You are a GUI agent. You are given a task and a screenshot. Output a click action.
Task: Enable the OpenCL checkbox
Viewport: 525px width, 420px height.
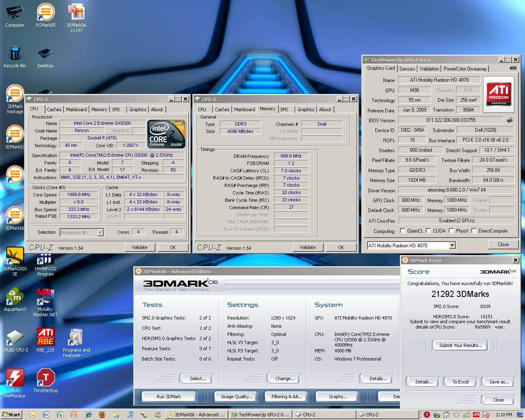point(402,231)
